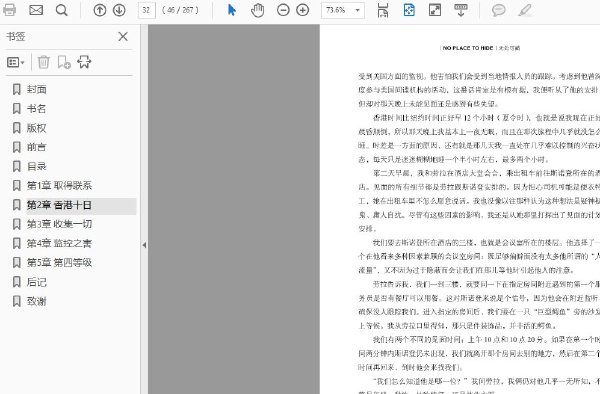Viewport: 600px width, 394px height.
Task: Jump to bookmark 第1章 取得联系
Action: coord(59,186)
